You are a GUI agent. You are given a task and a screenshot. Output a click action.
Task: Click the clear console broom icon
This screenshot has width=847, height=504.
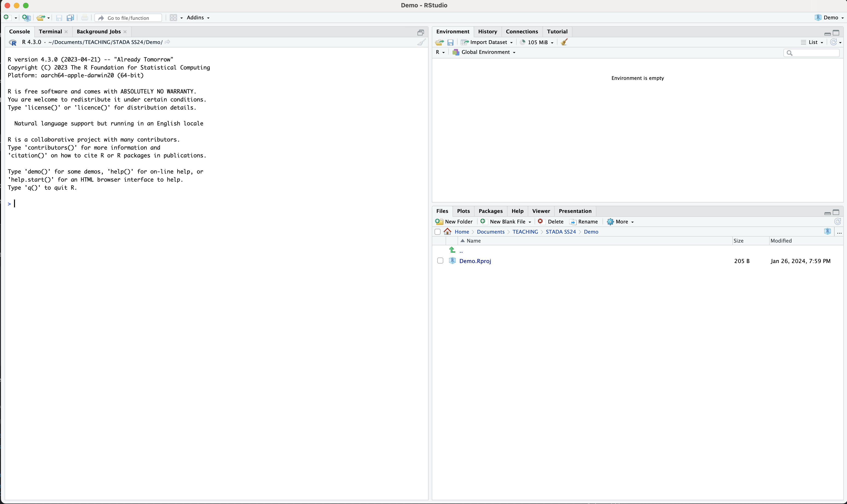point(421,42)
